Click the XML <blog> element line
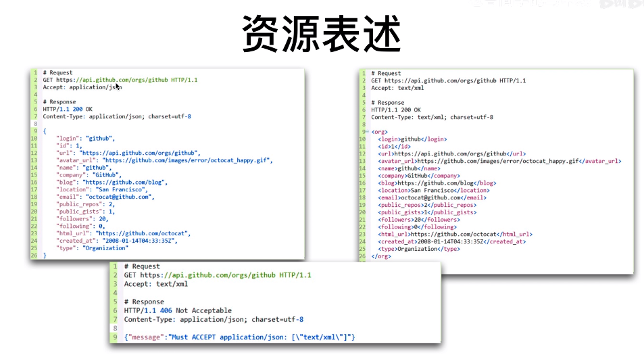The width and height of the screenshot is (644, 357). (x=437, y=183)
